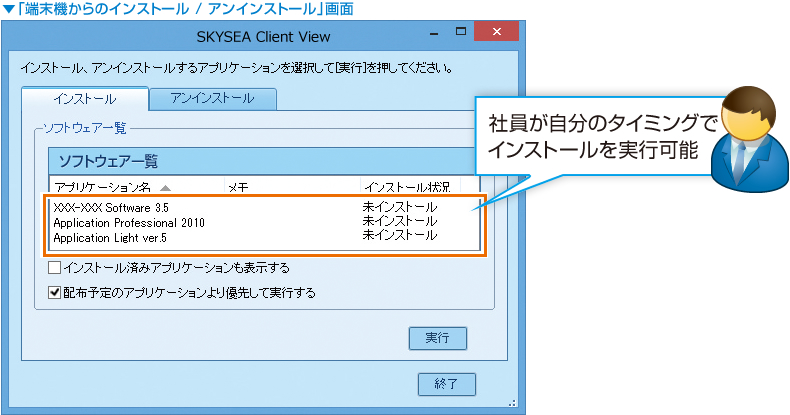Sort by アプリケーション名 column header
This screenshot has width=790, height=415.
pyautogui.click(x=137, y=186)
